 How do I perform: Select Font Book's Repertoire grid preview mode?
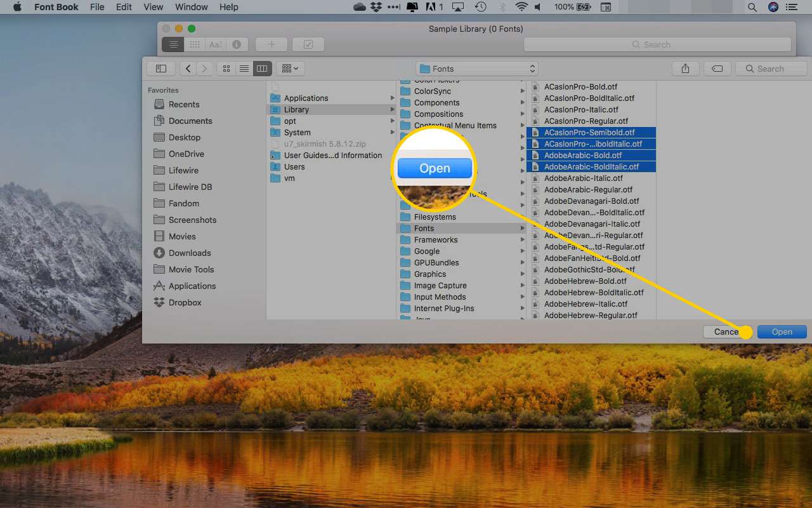click(195, 44)
